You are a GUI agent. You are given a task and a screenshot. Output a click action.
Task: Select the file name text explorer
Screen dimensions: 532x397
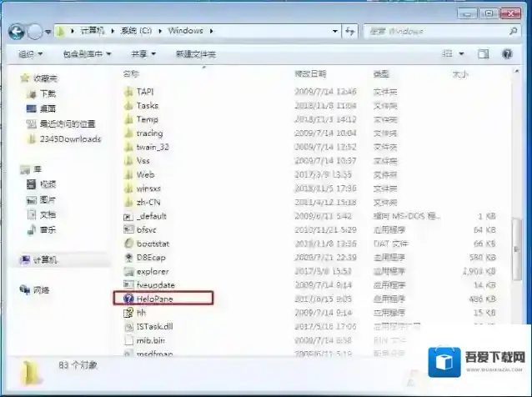point(153,271)
